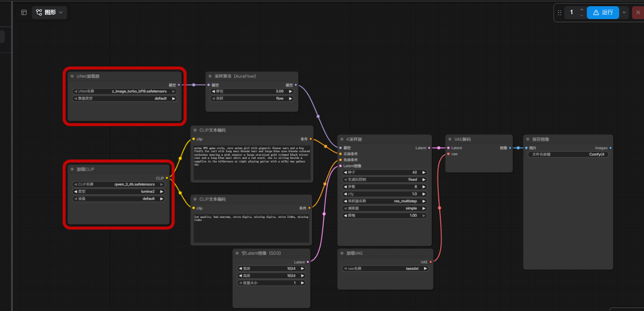Decrease 降噪 denoise value with left arrow
The height and width of the screenshot is (311, 644).
[345, 216]
